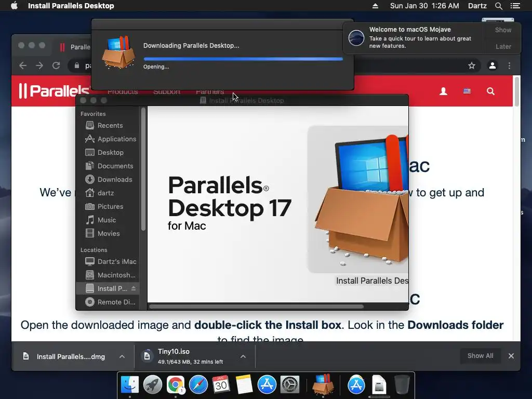This screenshot has width=532, height=399.
Task: Click Chrome forward arrow
Action: pyautogui.click(x=39, y=65)
